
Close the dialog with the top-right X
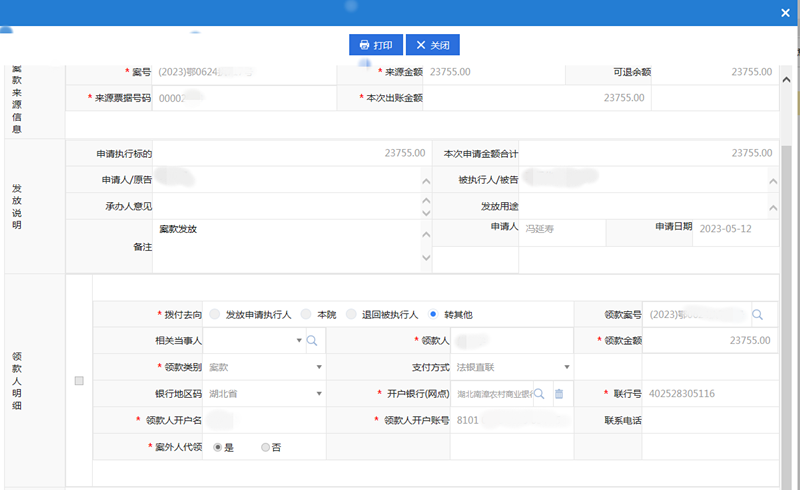(x=785, y=13)
